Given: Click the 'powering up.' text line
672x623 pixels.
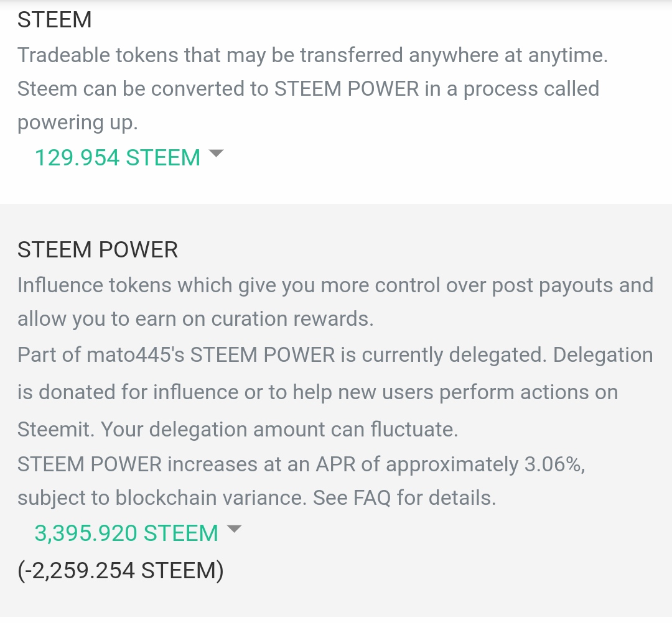Looking at the screenshot, I should pyautogui.click(x=78, y=123).
